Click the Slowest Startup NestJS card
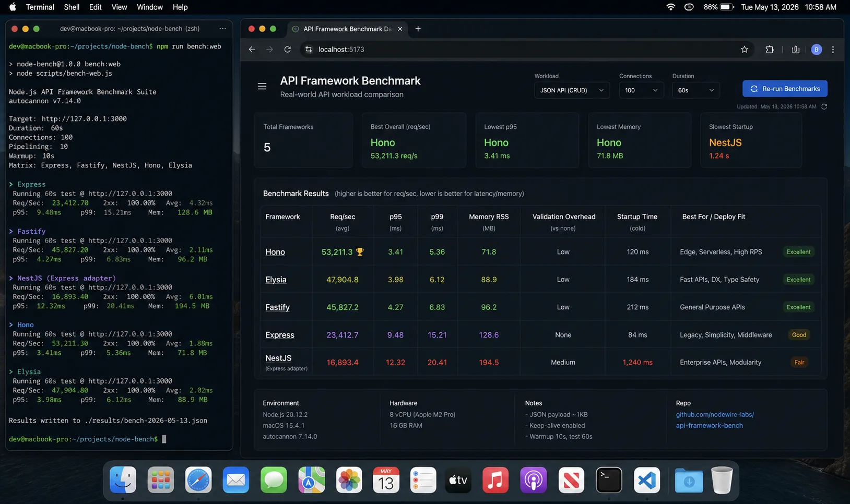The image size is (850, 504). [x=751, y=140]
